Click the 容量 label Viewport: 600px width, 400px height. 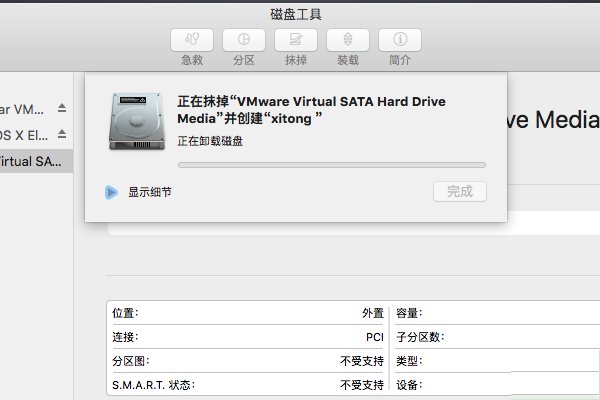pos(409,313)
